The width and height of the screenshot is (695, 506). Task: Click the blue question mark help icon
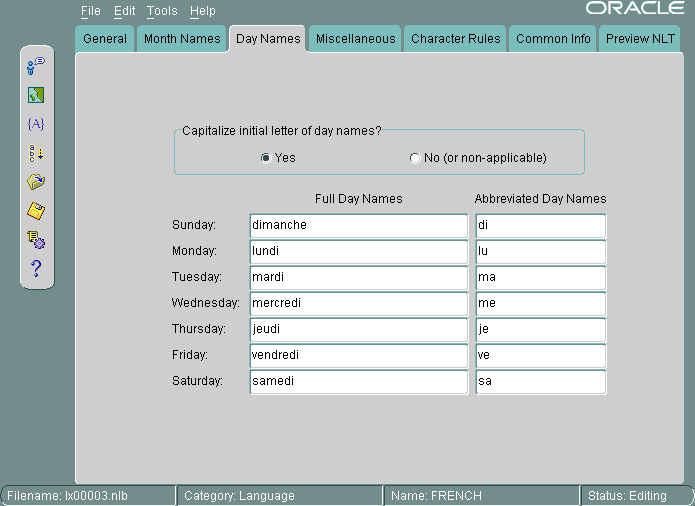coord(36,268)
